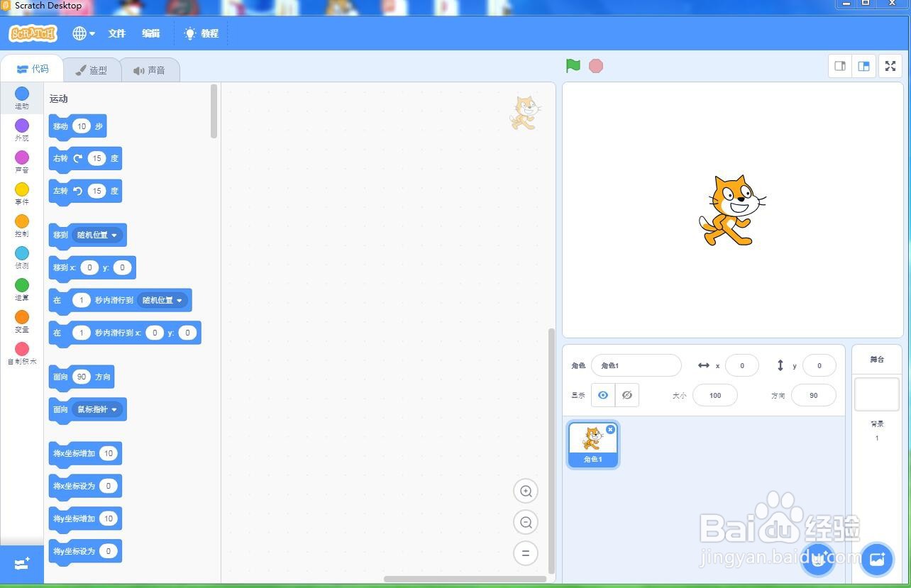
Task: Click the 方向 direction field
Action: point(813,395)
